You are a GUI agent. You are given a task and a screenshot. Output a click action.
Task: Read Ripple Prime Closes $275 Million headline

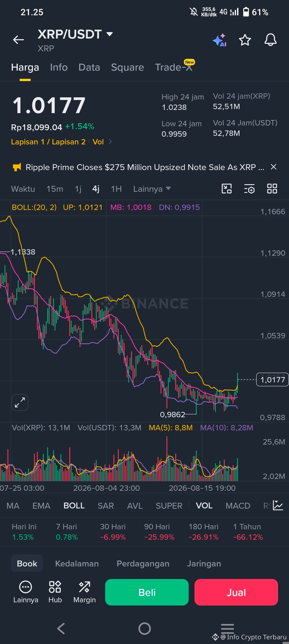tap(145, 167)
